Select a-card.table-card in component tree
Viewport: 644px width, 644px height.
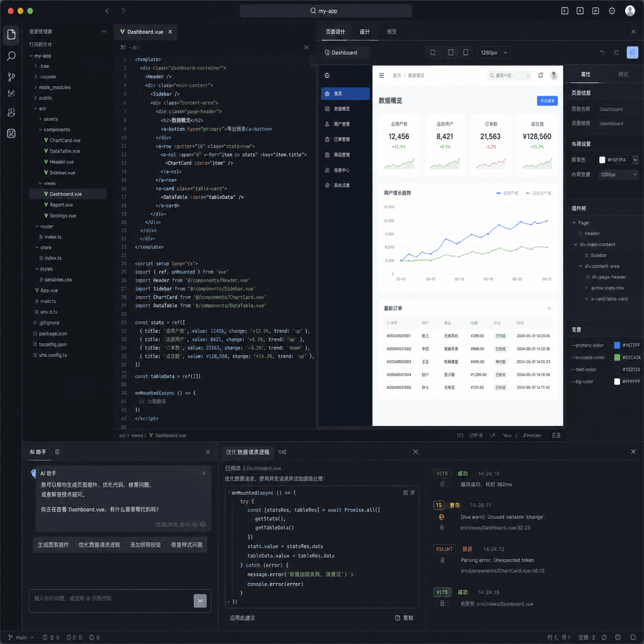[x=609, y=299]
